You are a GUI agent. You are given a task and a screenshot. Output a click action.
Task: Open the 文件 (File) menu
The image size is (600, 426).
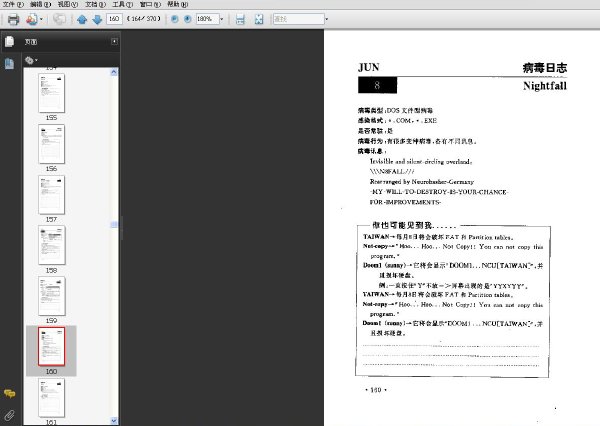click(13, 4)
